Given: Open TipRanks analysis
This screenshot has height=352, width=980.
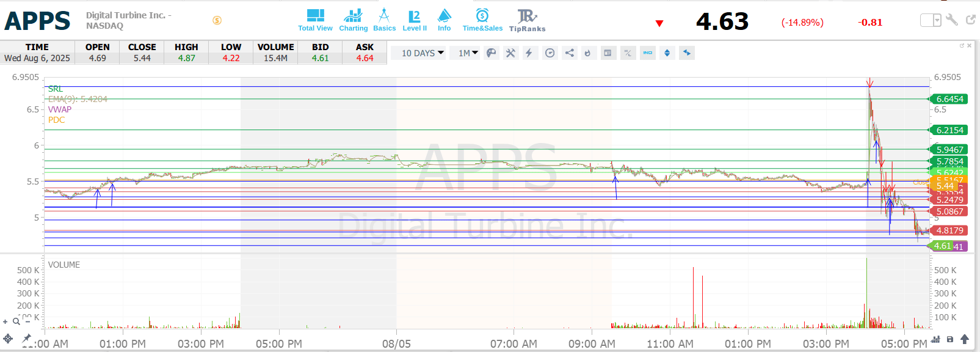Looking at the screenshot, I should pyautogui.click(x=527, y=20).
